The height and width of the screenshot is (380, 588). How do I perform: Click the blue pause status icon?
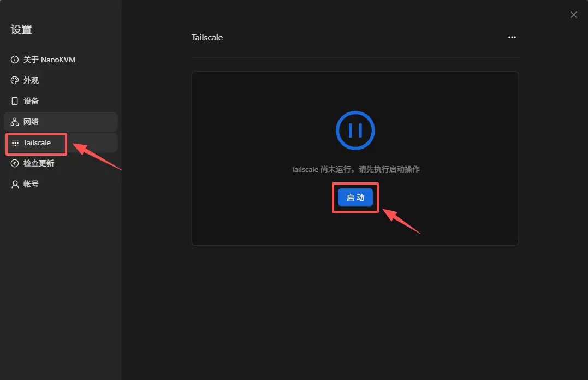click(x=355, y=130)
